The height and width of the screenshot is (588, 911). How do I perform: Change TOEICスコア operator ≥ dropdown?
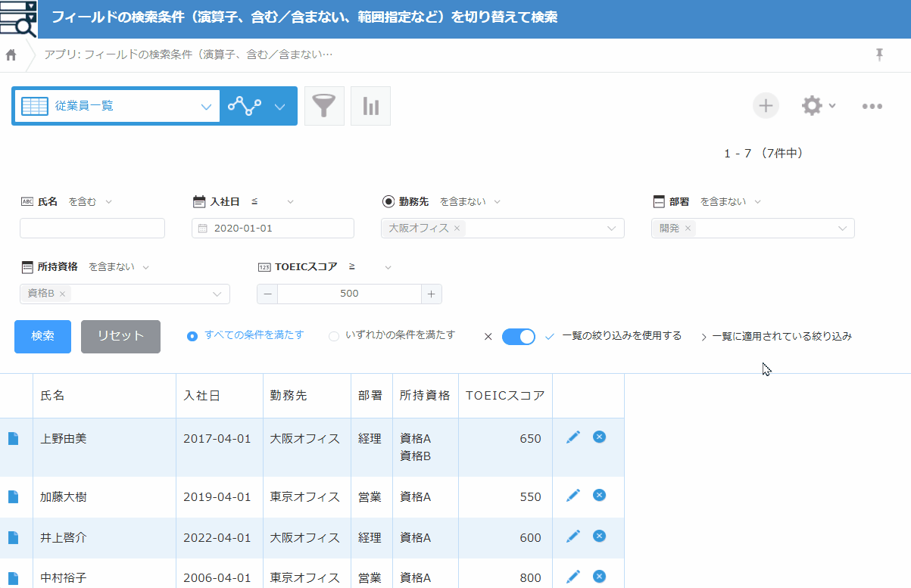coord(370,266)
